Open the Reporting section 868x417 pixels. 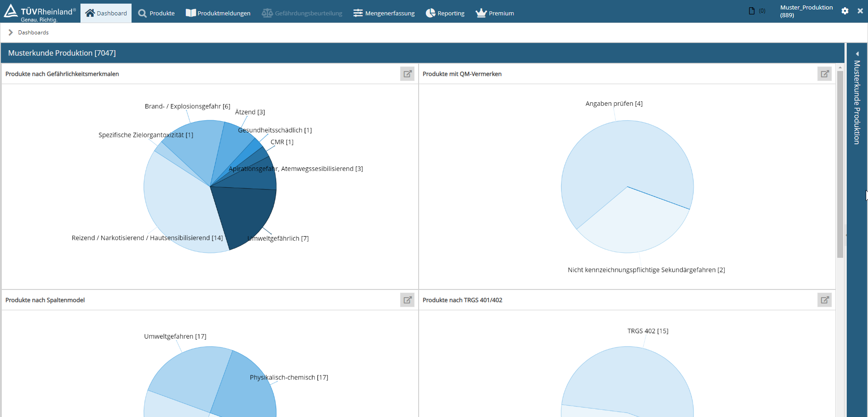pyautogui.click(x=445, y=14)
